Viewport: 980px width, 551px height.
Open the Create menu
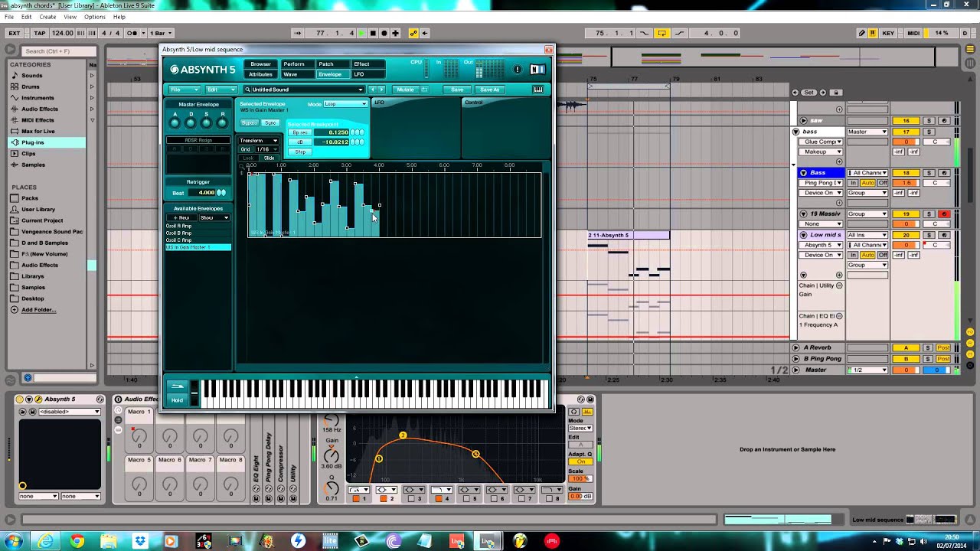pos(47,17)
